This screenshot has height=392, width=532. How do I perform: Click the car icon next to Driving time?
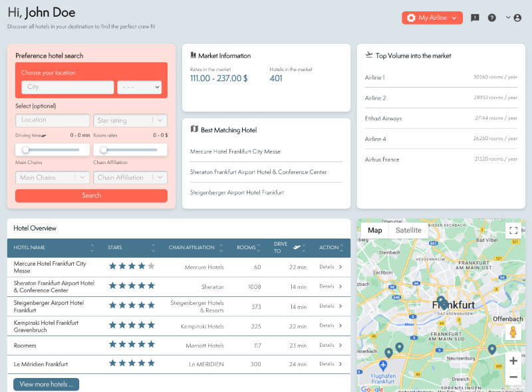pos(43,135)
